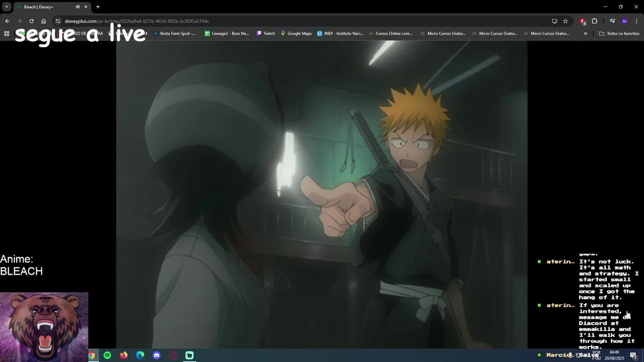The width and height of the screenshot is (644, 362).
Task: Open Spotify from the taskbar
Action: (x=107, y=355)
